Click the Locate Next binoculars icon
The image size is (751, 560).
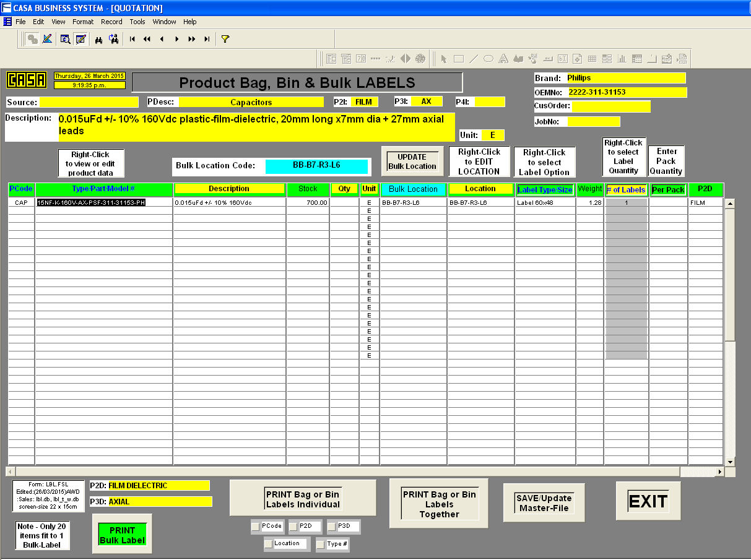[113, 39]
